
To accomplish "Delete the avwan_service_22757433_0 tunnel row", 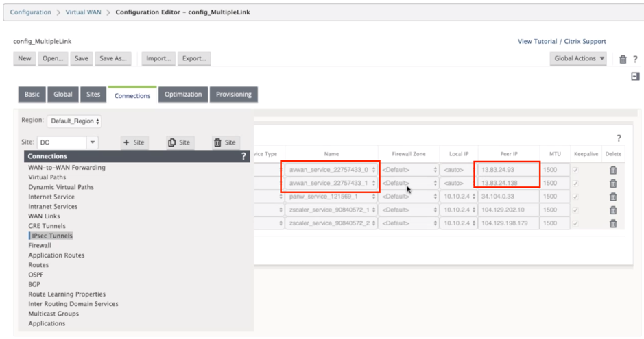I will [x=612, y=170].
